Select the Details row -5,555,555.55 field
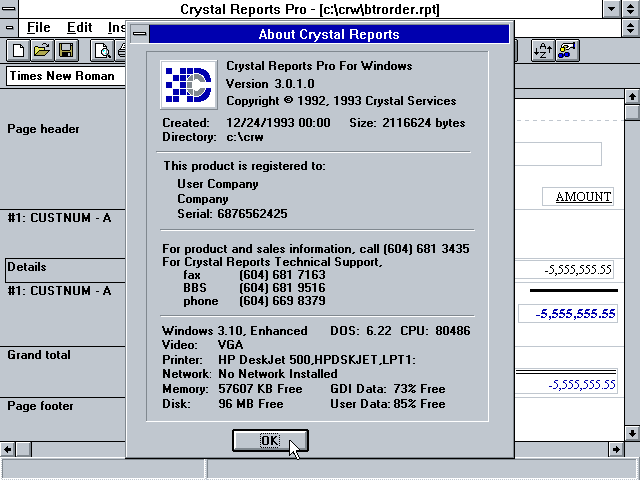Image resolution: width=640 pixels, height=480 pixels. coord(565,270)
